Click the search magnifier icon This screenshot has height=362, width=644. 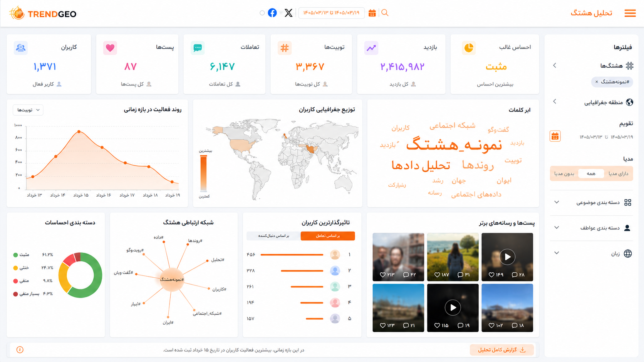(x=385, y=13)
